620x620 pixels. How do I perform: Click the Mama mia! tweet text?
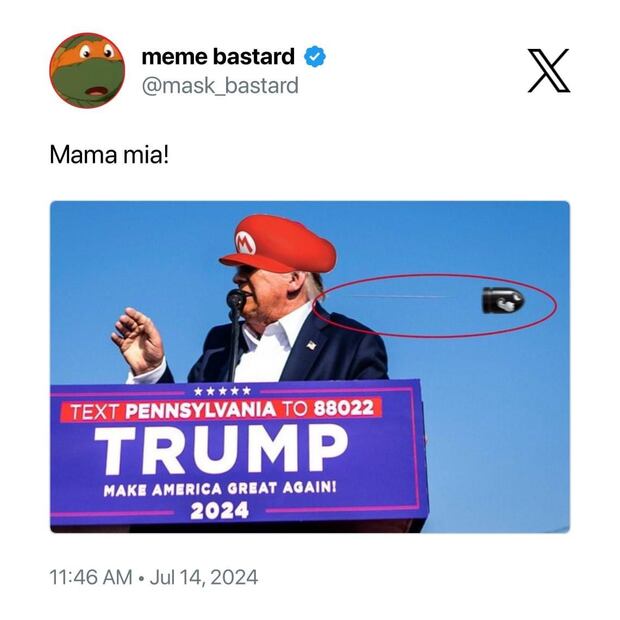pyautogui.click(x=109, y=155)
